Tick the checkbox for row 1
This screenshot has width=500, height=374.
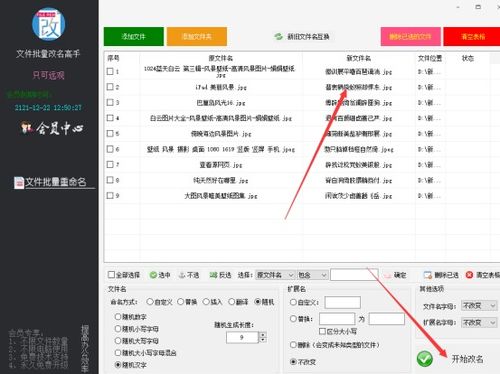pos(110,71)
